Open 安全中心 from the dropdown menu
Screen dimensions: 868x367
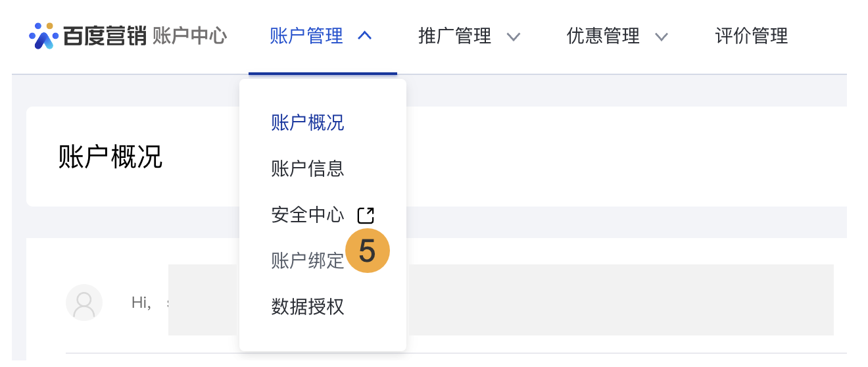click(x=308, y=215)
